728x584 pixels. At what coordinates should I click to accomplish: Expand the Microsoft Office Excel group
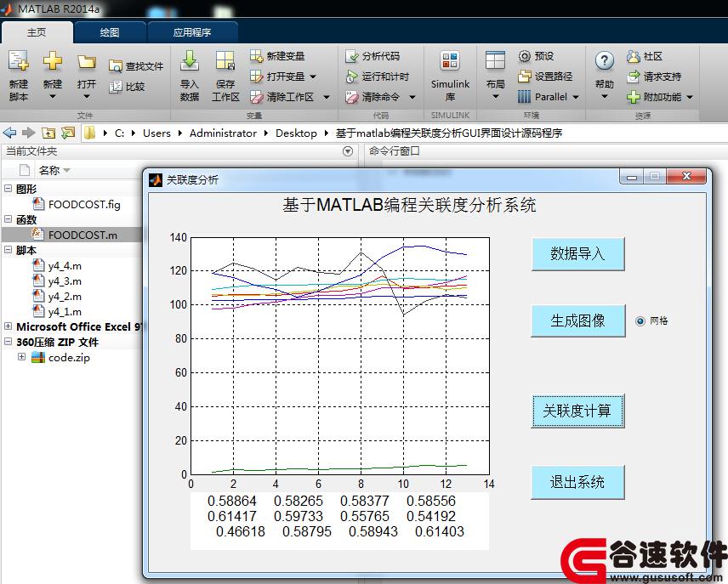8,326
